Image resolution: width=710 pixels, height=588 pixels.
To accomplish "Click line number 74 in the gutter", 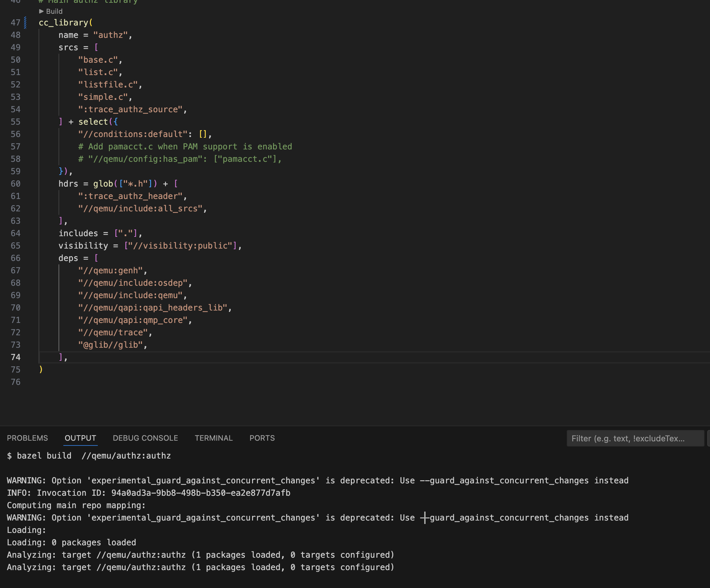I will [15, 357].
